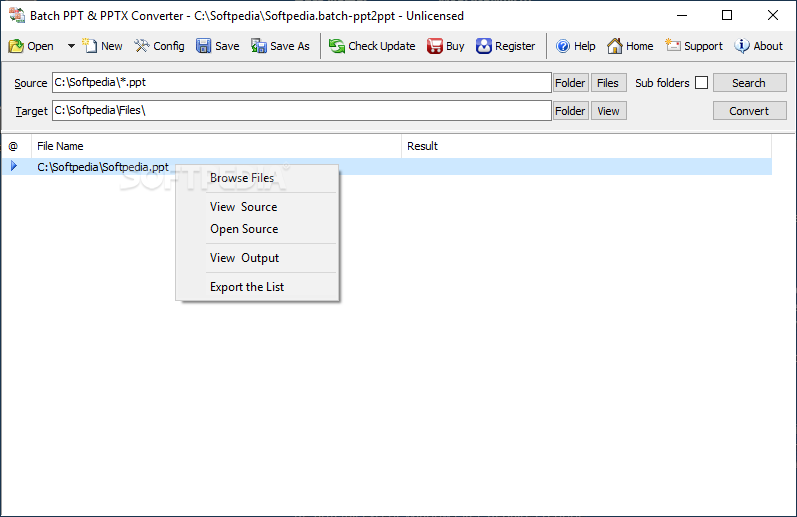Expand the Open dropdown arrow

click(71, 46)
